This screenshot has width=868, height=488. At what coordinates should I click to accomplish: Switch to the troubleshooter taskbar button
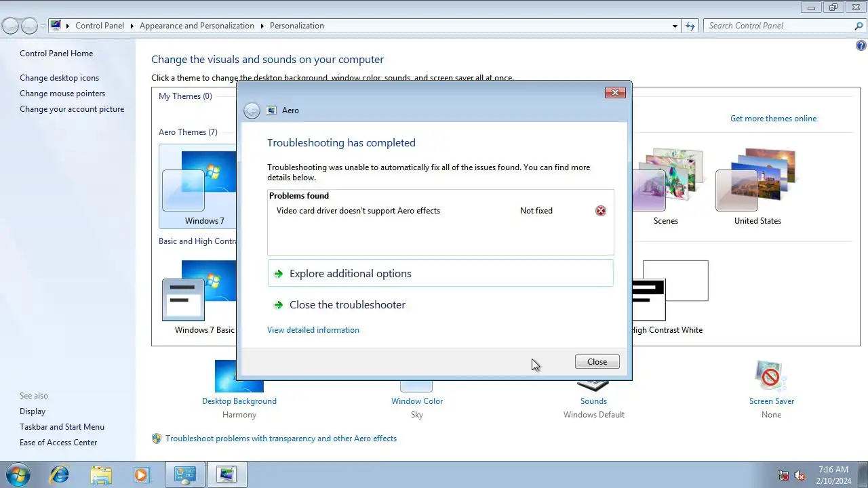[226, 474]
